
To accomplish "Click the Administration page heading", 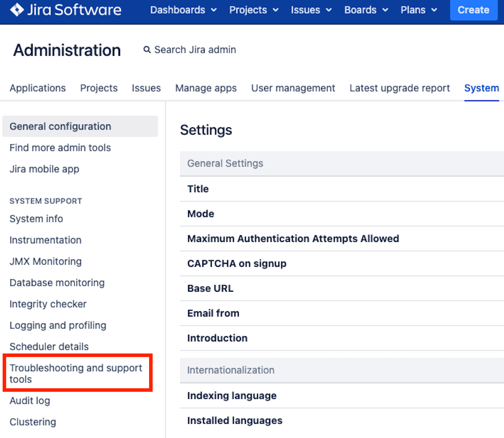I will click(x=67, y=50).
